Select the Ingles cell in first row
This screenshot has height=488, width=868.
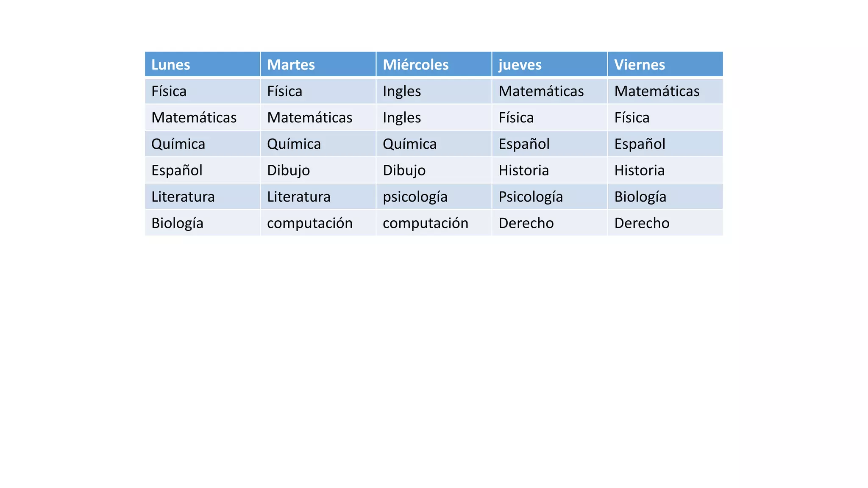[401, 91]
